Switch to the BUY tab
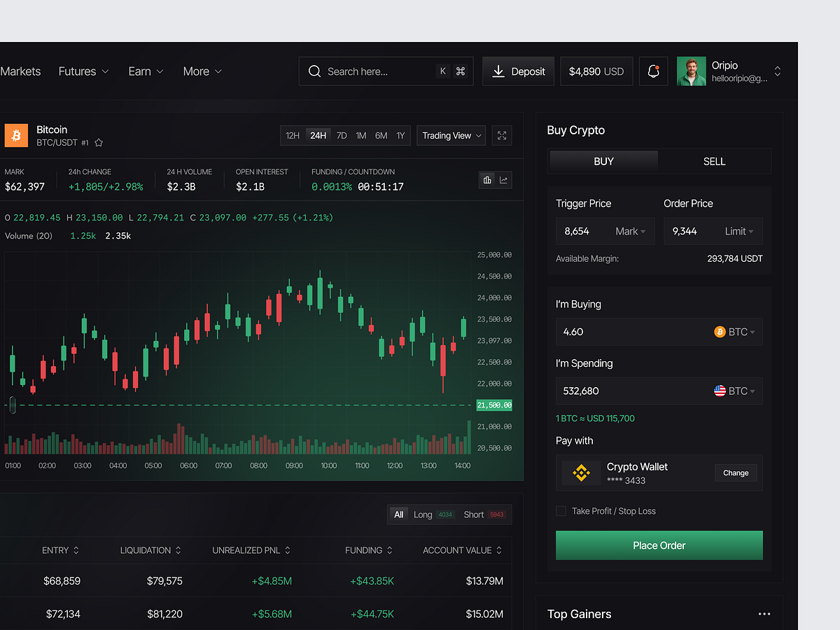840x630 pixels. click(x=604, y=162)
